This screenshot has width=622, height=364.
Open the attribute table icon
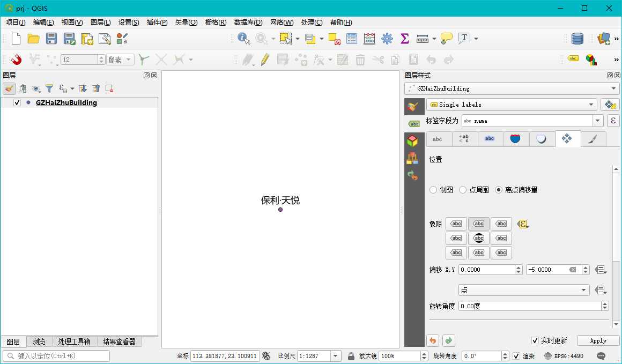point(351,39)
